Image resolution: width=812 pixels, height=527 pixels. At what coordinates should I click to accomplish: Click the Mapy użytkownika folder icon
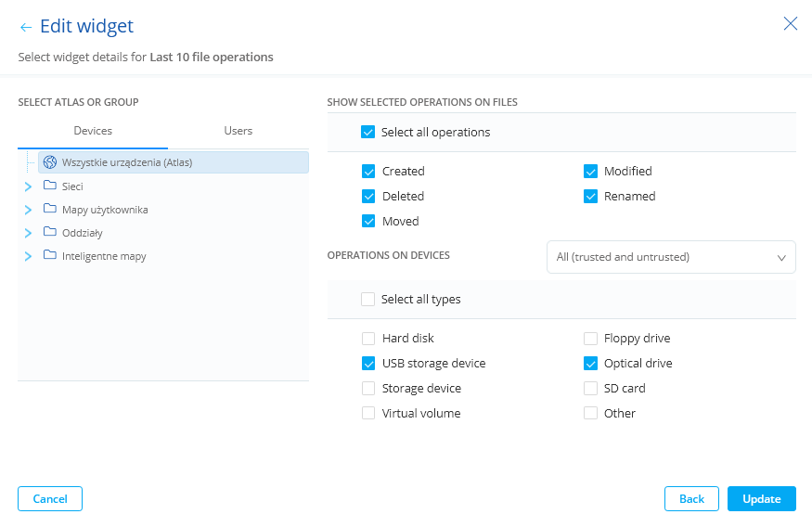pos(50,209)
